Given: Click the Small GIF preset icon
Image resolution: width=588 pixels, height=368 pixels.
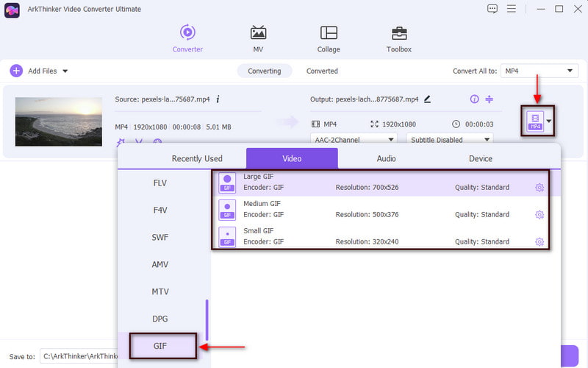Looking at the screenshot, I should (x=227, y=236).
